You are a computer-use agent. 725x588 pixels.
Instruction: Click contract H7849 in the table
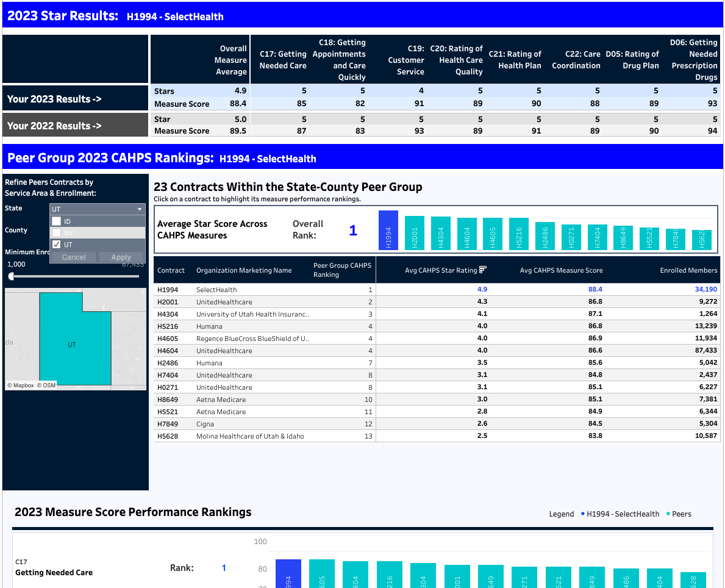168,424
